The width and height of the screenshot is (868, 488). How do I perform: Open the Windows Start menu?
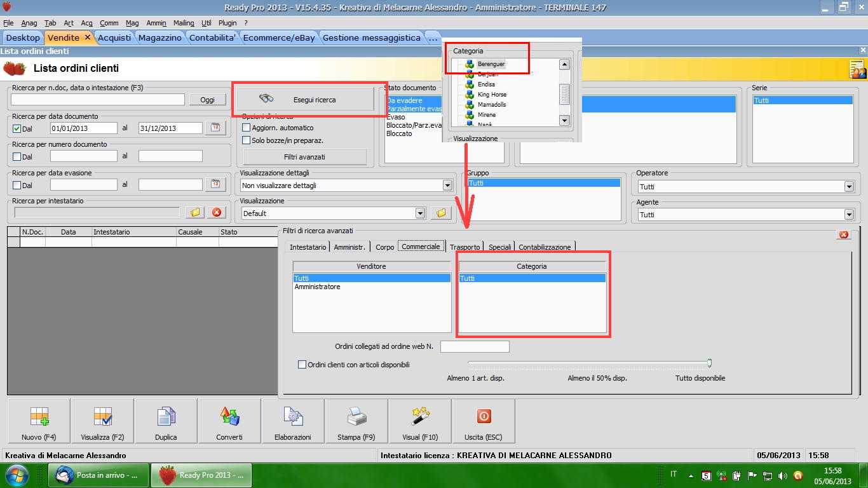(15, 475)
